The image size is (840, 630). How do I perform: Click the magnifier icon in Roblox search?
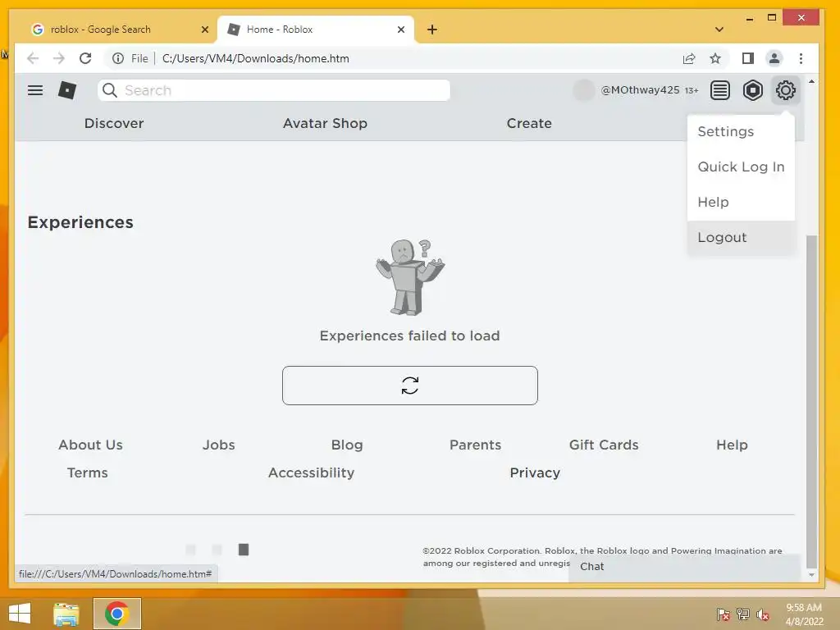click(110, 90)
